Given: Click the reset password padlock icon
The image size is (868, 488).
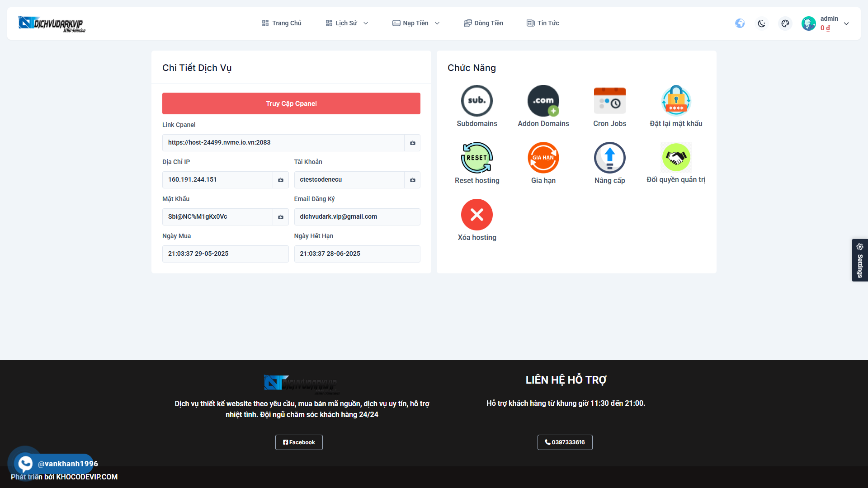Looking at the screenshot, I should 676,101.
